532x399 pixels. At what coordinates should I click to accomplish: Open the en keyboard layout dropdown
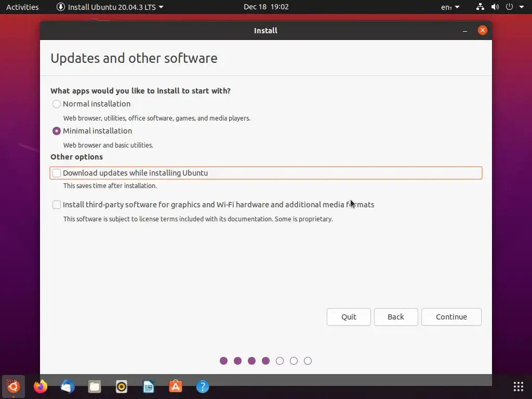tap(450, 7)
